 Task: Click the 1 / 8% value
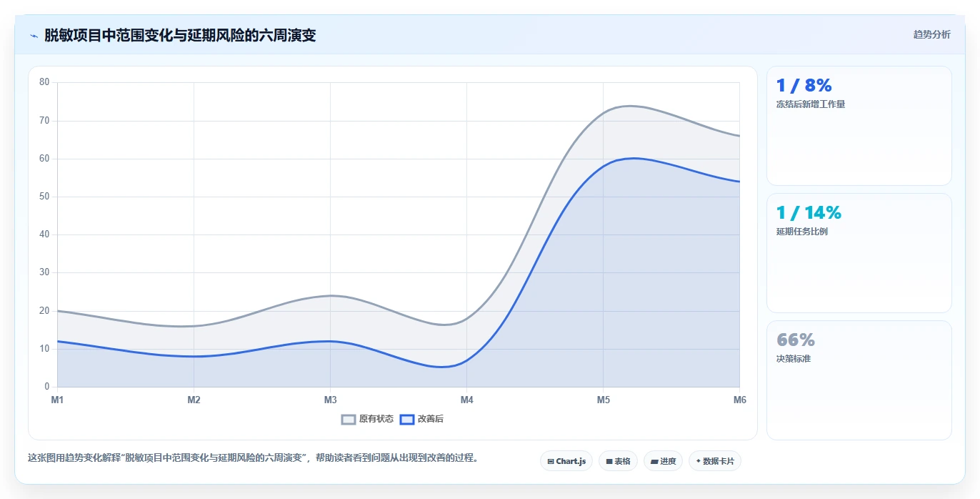804,86
